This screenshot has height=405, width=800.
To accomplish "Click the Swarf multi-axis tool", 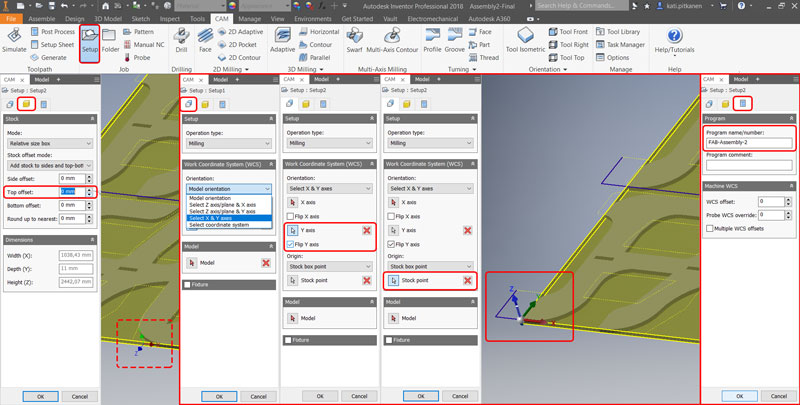I will pyautogui.click(x=354, y=40).
